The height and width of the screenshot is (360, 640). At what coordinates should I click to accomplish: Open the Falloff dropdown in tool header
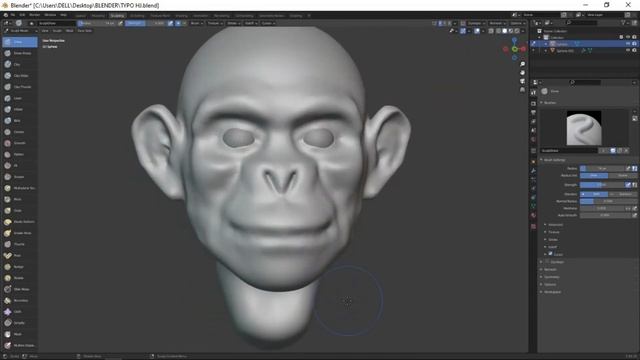251,23
